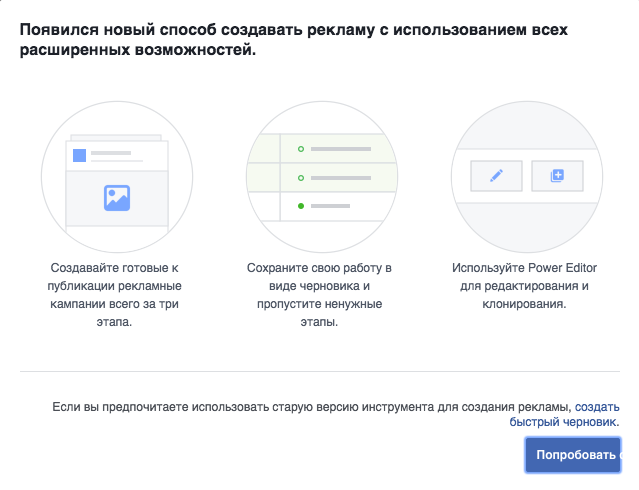Image resolution: width=639 pixels, height=490 pixels.
Task: Click the Сохраните свою работу caption
Action: (318, 296)
